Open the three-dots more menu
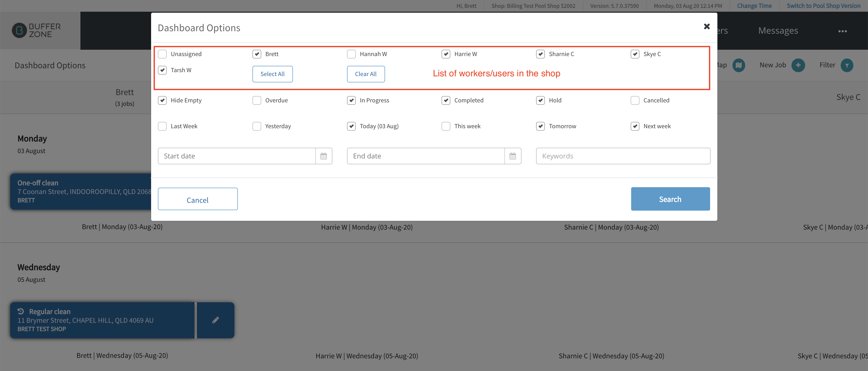Image resolution: width=868 pixels, height=371 pixels. coord(842,31)
